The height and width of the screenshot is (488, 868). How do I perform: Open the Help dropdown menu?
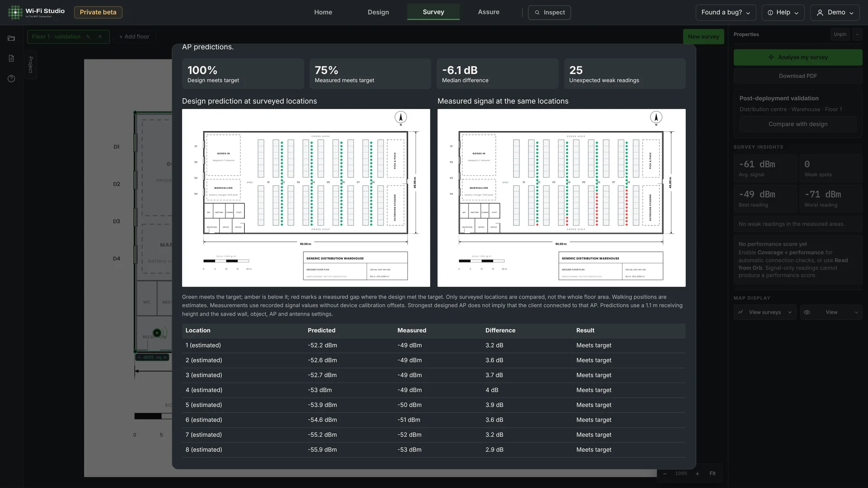783,13
